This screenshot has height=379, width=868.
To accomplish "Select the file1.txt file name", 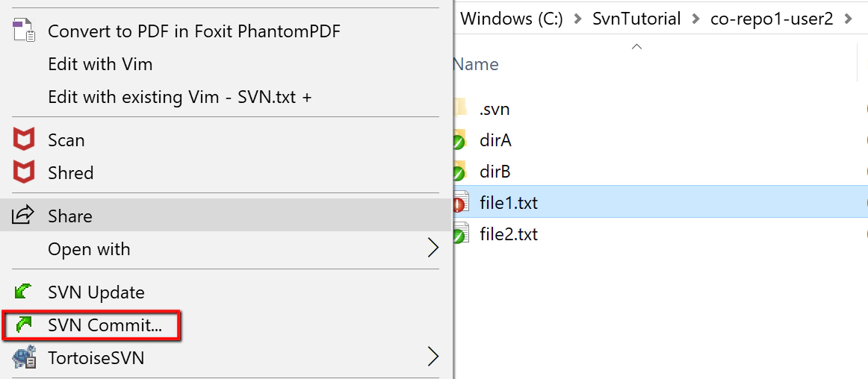I will [509, 203].
